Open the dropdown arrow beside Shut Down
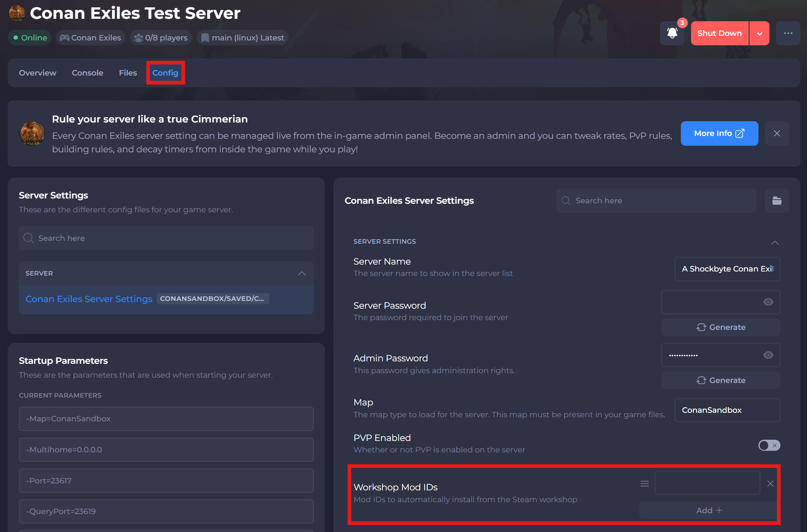807x532 pixels. tap(759, 33)
